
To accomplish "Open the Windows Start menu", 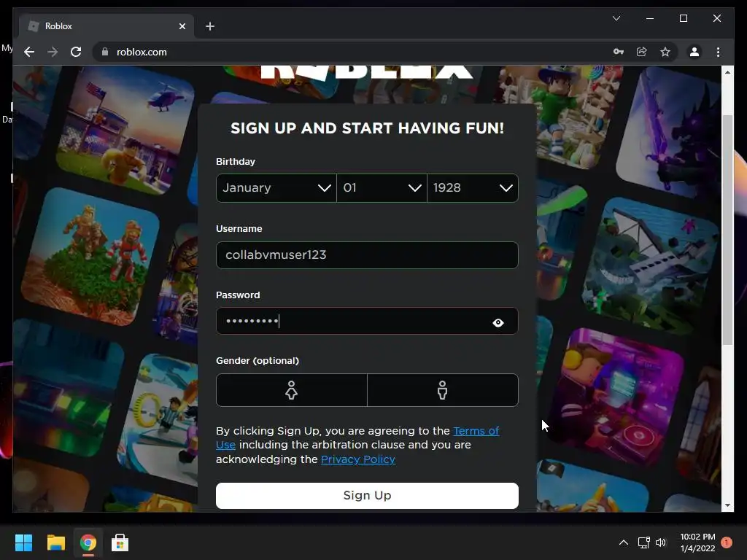I will pyautogui.click(x=23, y=542).
